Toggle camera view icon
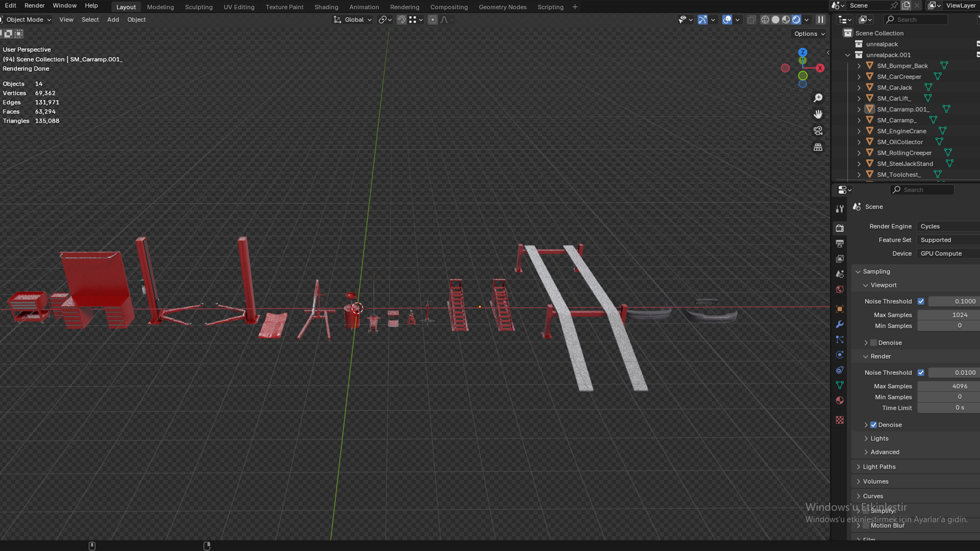 (817, 131)
